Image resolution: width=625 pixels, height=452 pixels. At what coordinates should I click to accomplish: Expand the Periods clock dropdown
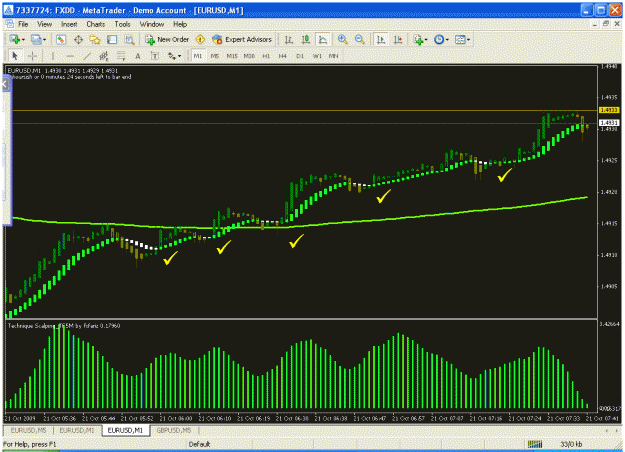click(x=447, y=40)
